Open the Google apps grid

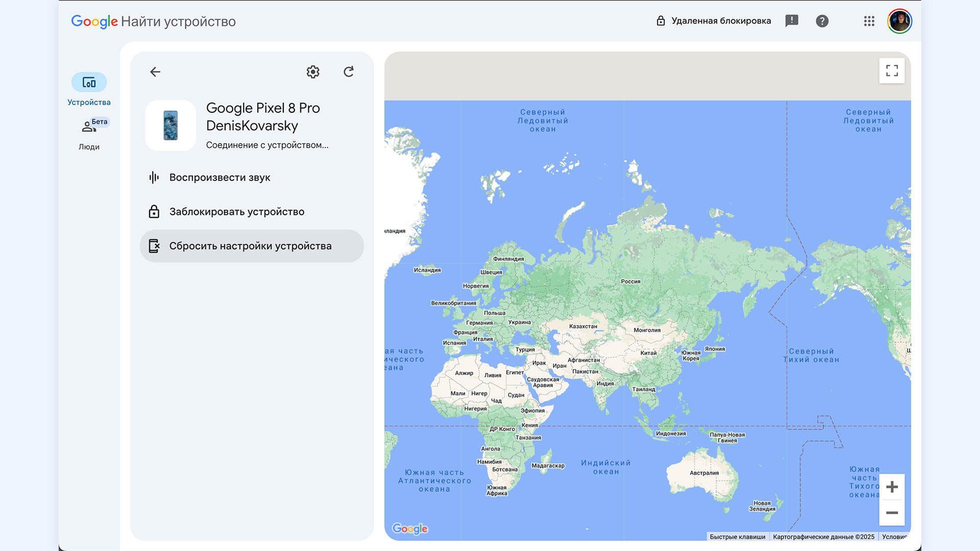click(869, 21)
